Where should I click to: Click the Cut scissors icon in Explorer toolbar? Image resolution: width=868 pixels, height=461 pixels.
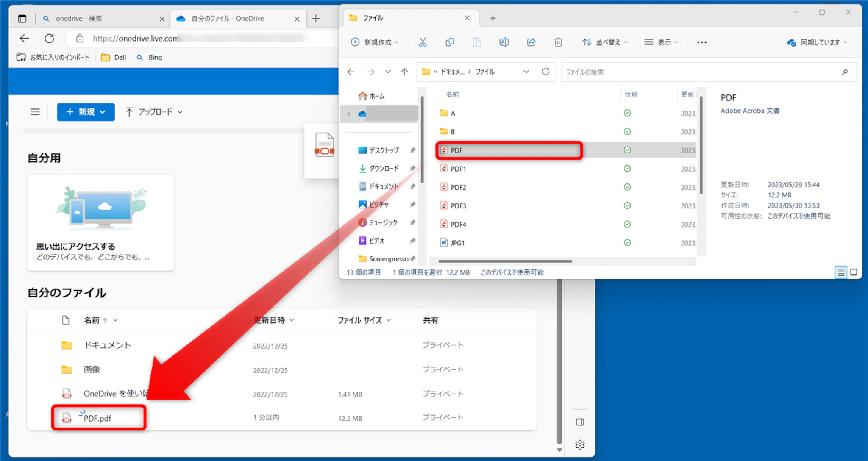(423, 42)
